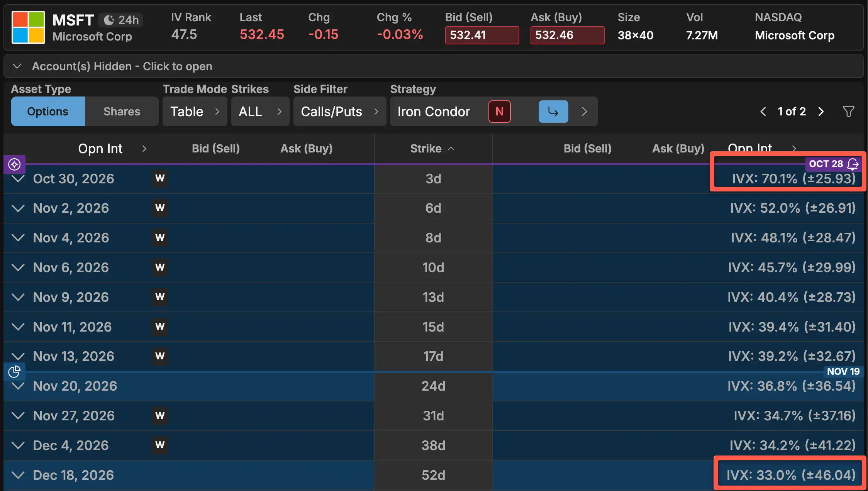Open the Strikes ALL dropdown
Screen dimensions: 868x491
click(x=260, y=112)
